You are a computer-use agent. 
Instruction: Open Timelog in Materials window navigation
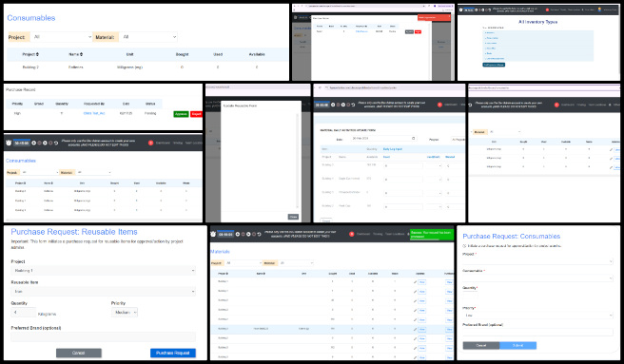[378, 234]
